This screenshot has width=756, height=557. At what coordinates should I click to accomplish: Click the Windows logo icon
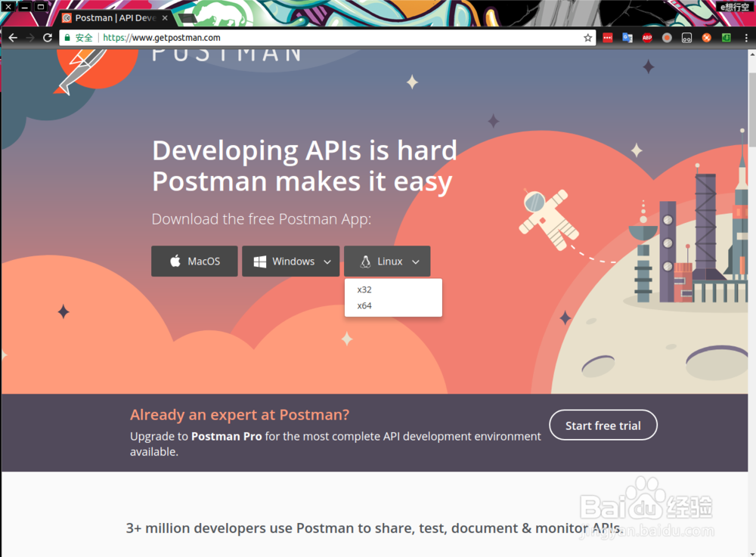coord(260,261)
